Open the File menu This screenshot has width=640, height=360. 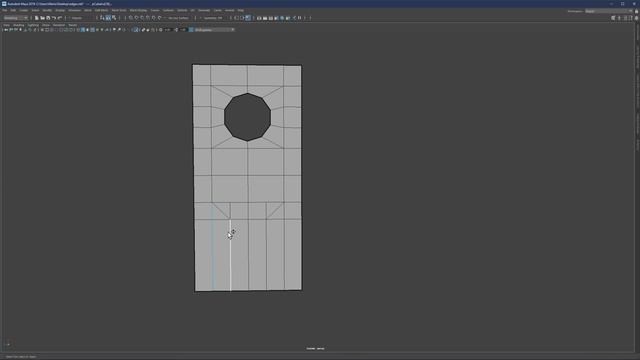tap(4, 10)
